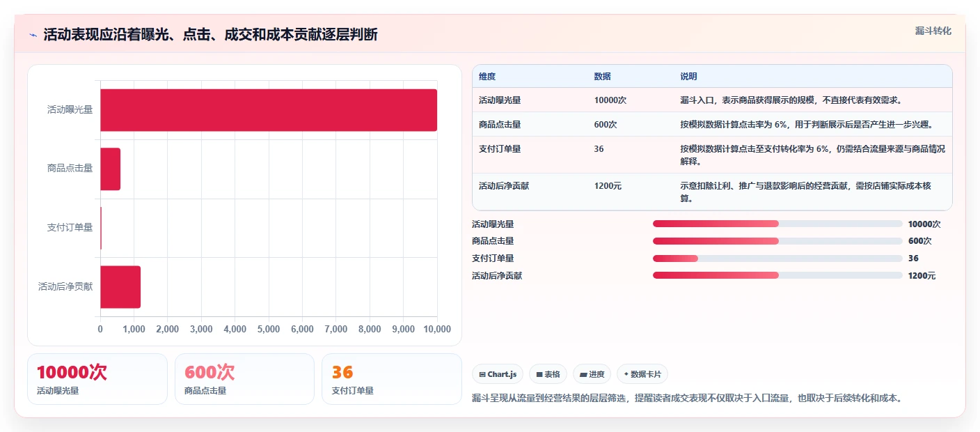Click the 10000次 value beside the progress bar
Image resolution: width=980 pixels, height=432 pixels.
coord(924,224)
